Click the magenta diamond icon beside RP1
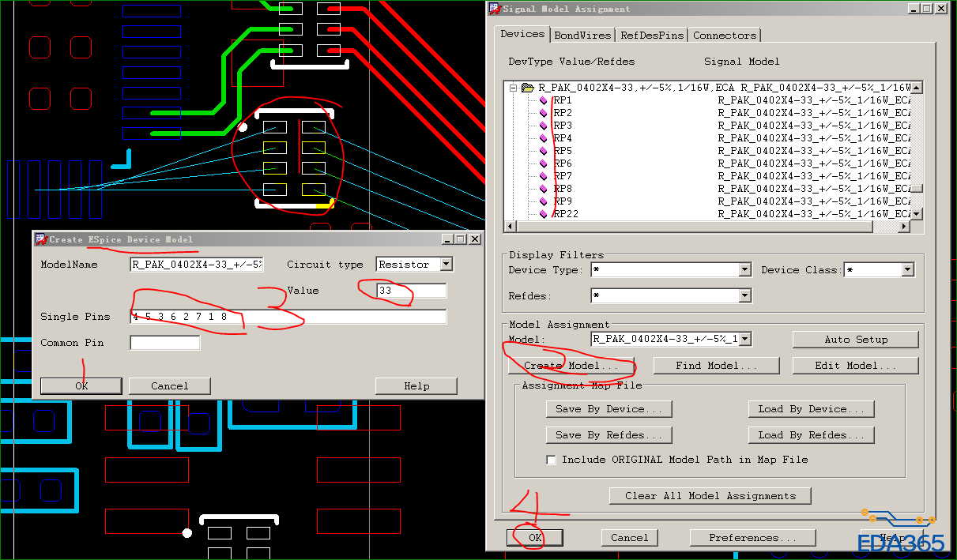The width and height of the screenshot is (957, 560). point(544,100)
